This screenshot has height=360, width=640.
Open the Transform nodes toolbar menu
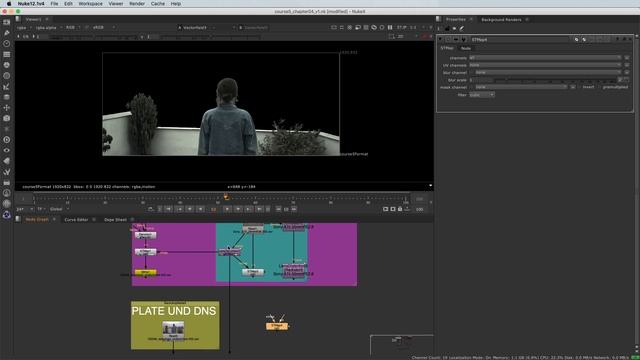coord(7,108)
